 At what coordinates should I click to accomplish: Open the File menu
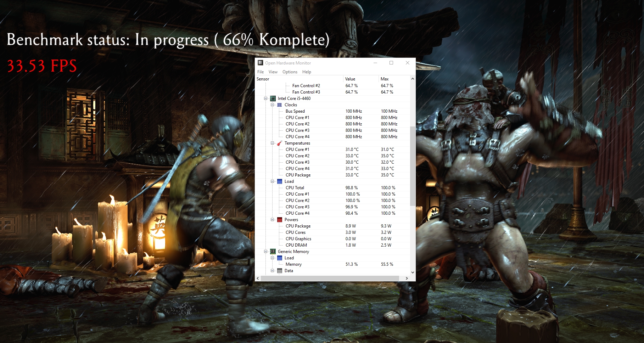coord(261,72)
